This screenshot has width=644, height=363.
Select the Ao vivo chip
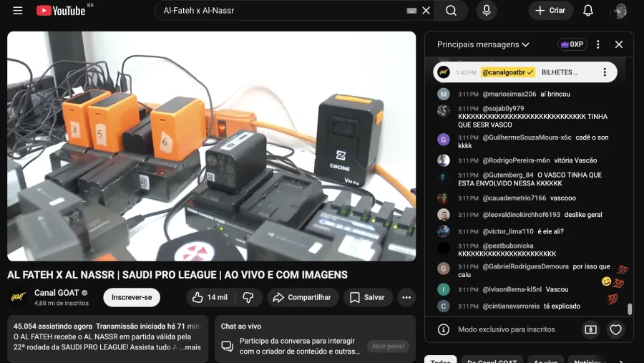point(545,359)
